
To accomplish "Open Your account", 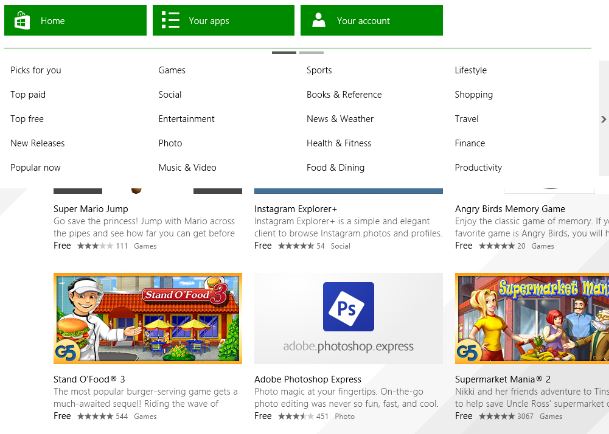I will [372, 20].
